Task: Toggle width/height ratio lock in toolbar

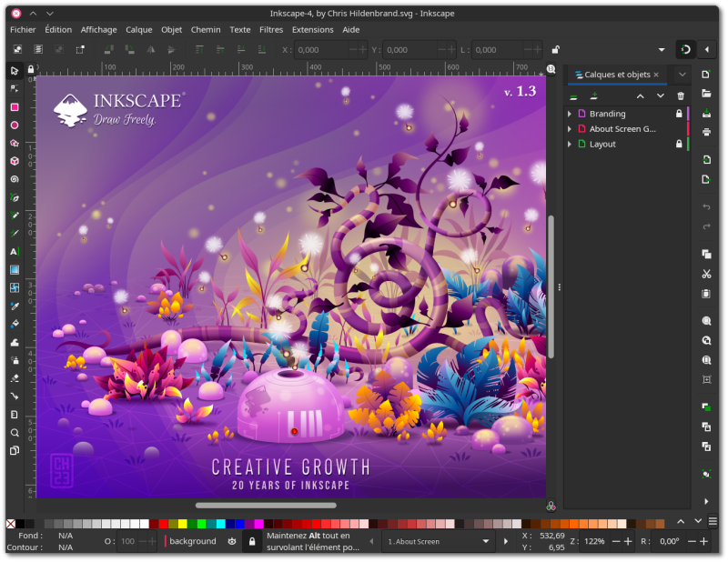Action: tap(555, 50)
